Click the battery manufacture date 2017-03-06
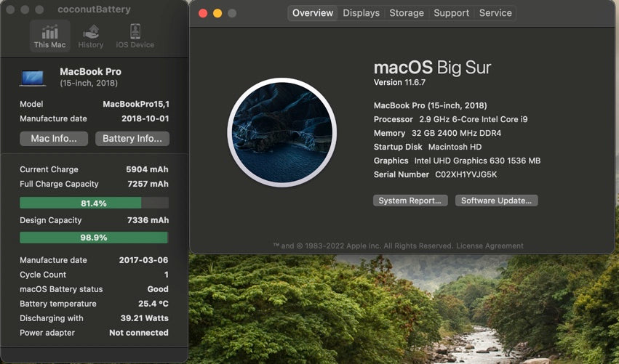The height and width of the screenshot is (364, 619). point(144,260)
